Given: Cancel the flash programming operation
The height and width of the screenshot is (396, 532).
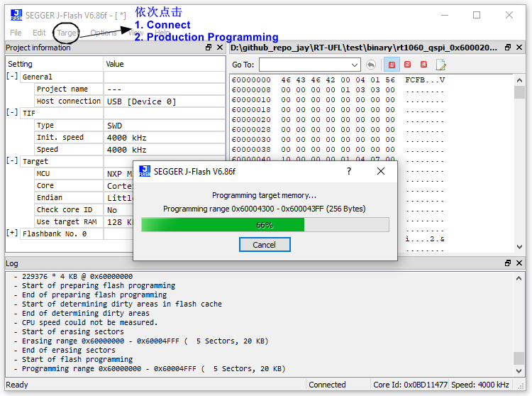Looking at the screenshot, I should 265,245.
